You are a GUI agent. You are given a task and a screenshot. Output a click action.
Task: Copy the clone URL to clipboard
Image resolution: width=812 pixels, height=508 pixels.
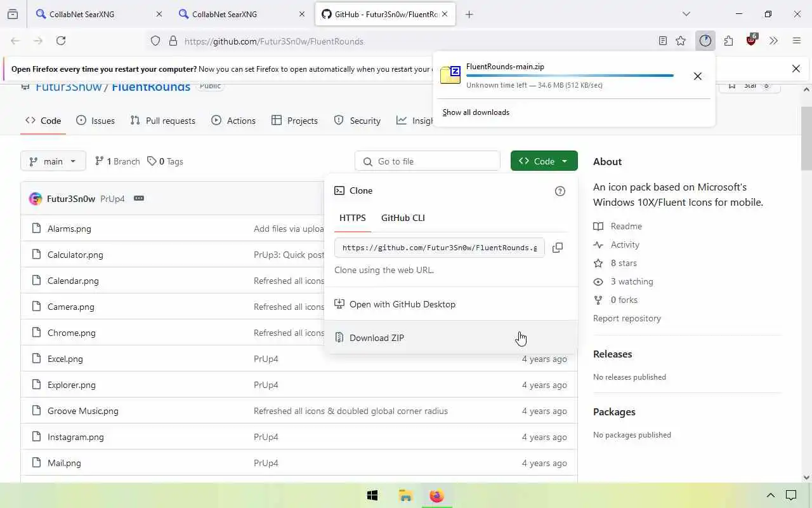click(x=558, y=248)
